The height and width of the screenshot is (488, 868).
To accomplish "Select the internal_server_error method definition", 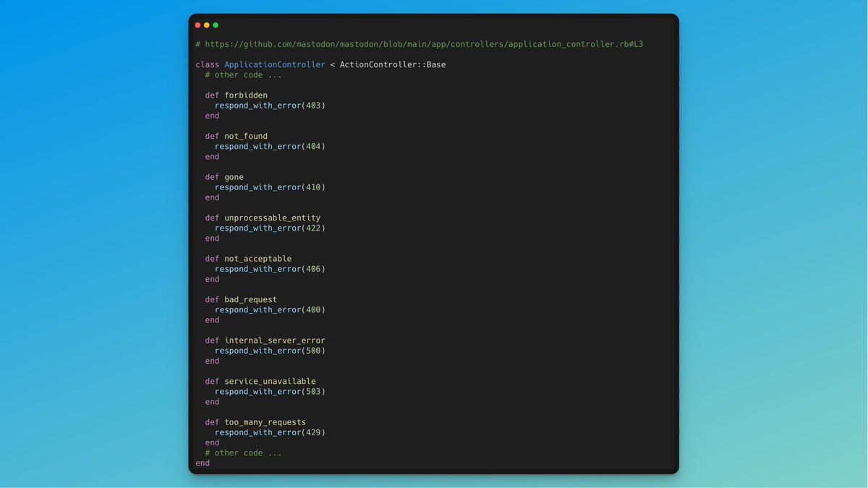I will click(x=274, y=340).
